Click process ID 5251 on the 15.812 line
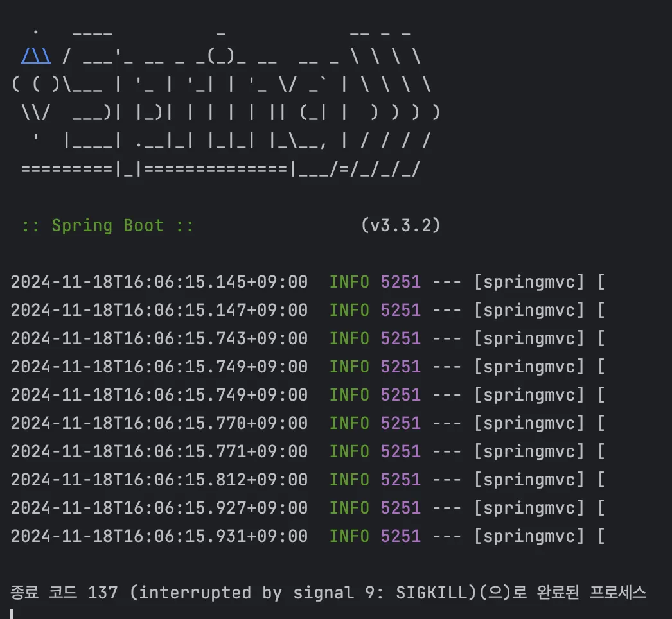This screenshot has width=672, height=619. coord(401,480)
